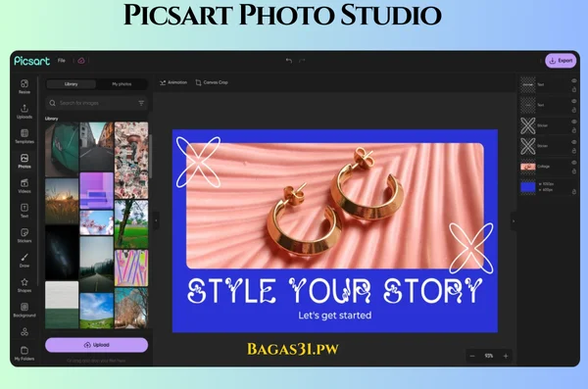Viewport: 588px width, 389px height.
Task: Toggle lock on the upper Sticker layer
Action: (x=573, y=130)
